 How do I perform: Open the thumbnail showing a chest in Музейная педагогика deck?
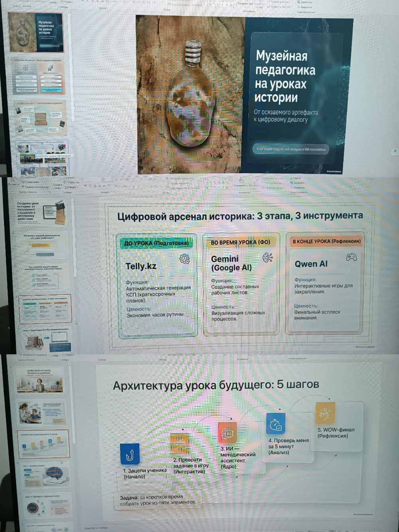pyautogui.click(x=40, y=117)
